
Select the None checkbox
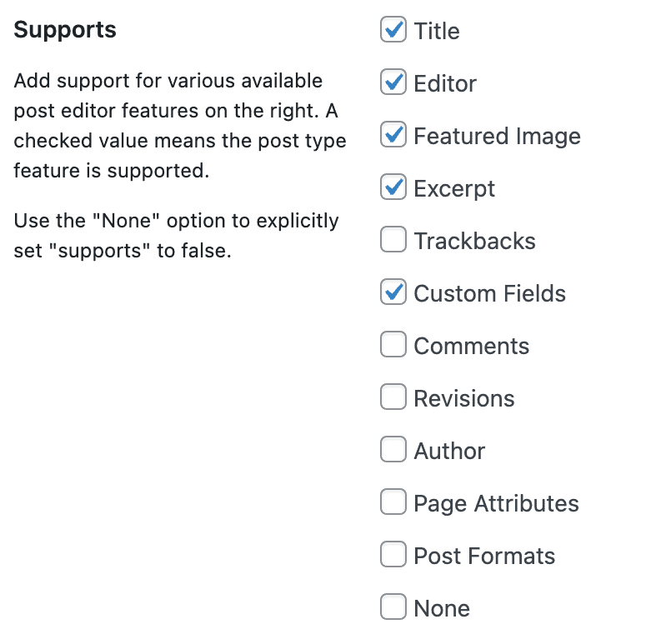[x=393, y=607]
